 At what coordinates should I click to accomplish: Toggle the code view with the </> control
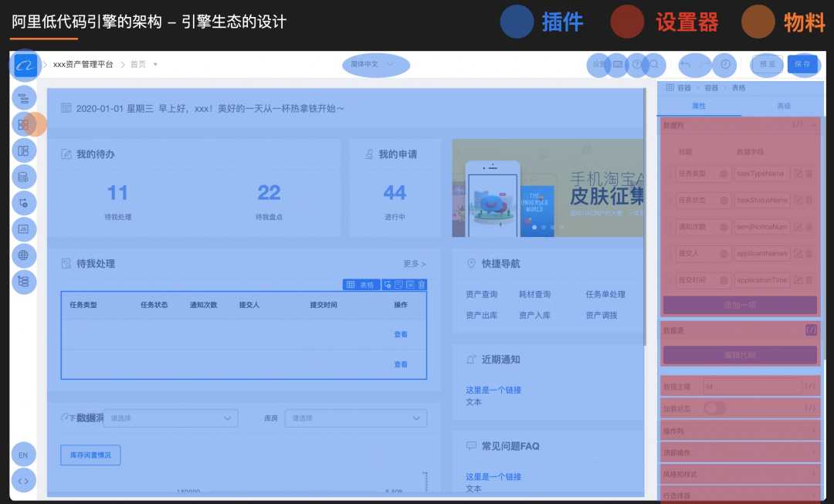click(x=23, y=480)
